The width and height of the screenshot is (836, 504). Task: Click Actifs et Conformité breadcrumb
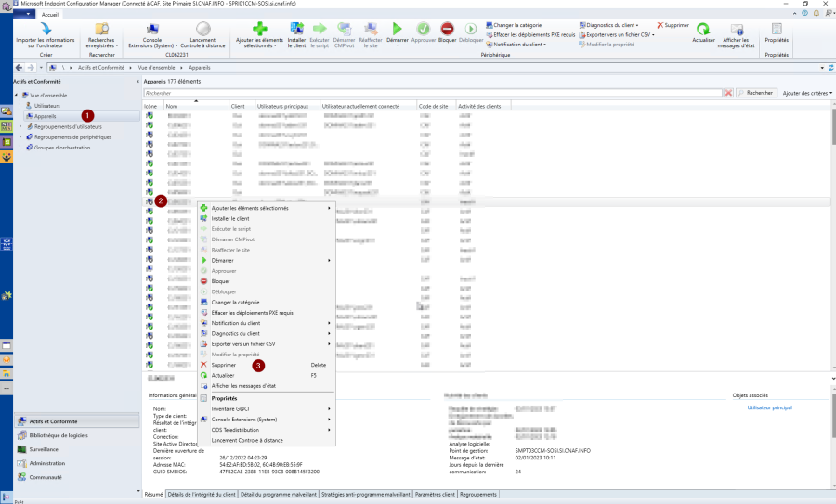(x=100, y=68)
